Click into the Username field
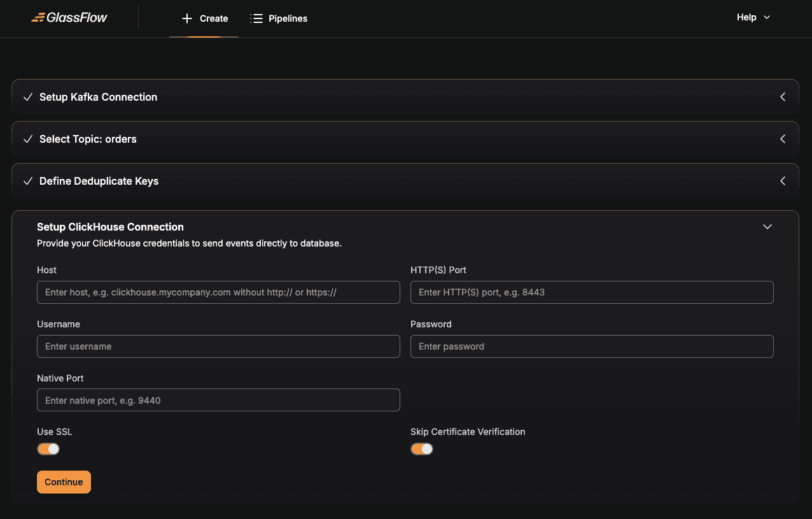The height and width of the screenshot is (519, 812). pyautogui.click(x=218, y=346)
